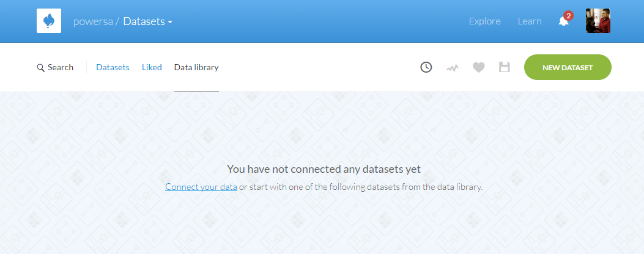This screenshot has height=254, width=644.
Task: Sort by date using the clock icon
Action: click(426, 67)
